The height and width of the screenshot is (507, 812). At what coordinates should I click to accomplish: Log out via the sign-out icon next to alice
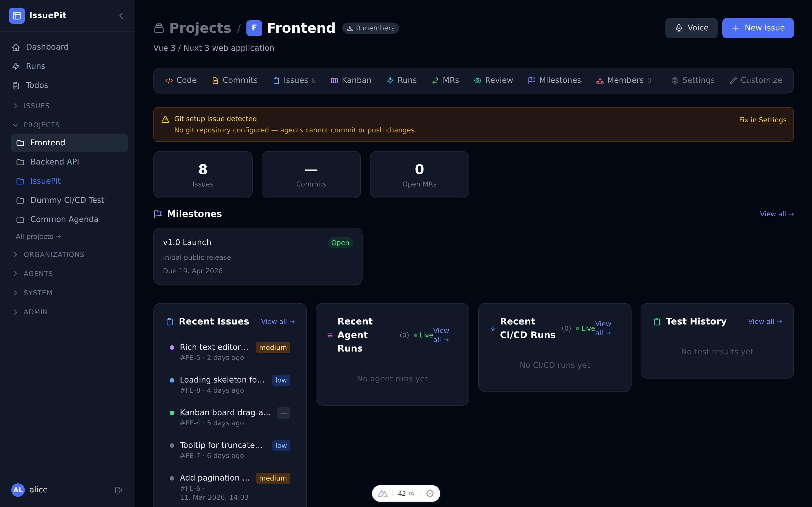coord(119,490)
